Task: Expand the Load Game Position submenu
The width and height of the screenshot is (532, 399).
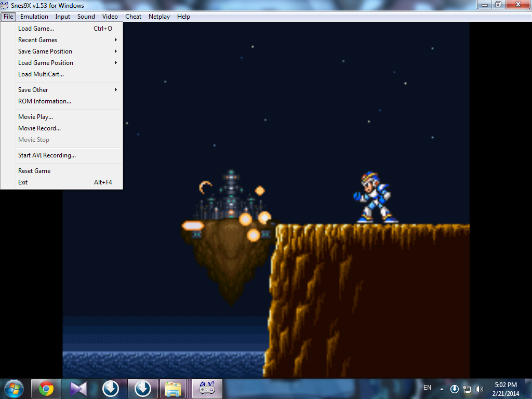Action: point(61,63)
